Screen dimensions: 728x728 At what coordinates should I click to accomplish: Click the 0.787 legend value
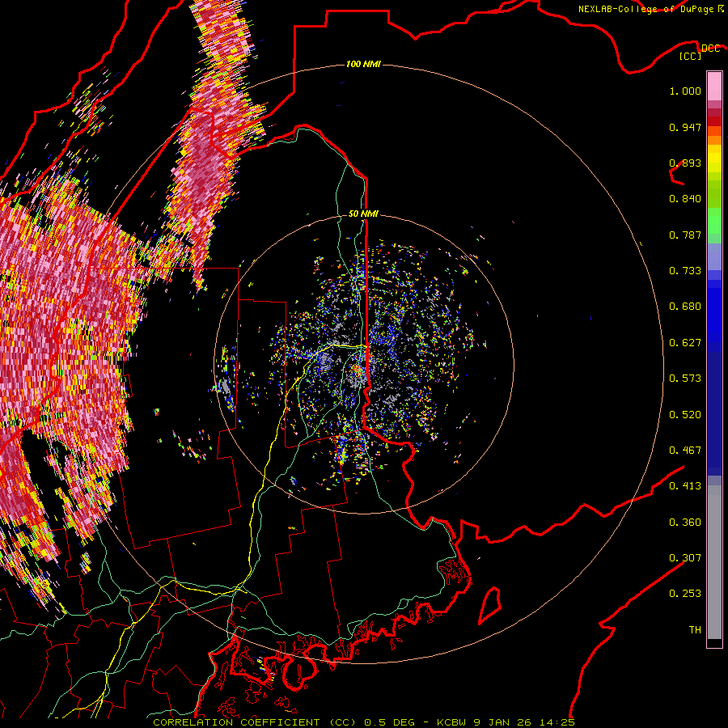click(685, 235)
